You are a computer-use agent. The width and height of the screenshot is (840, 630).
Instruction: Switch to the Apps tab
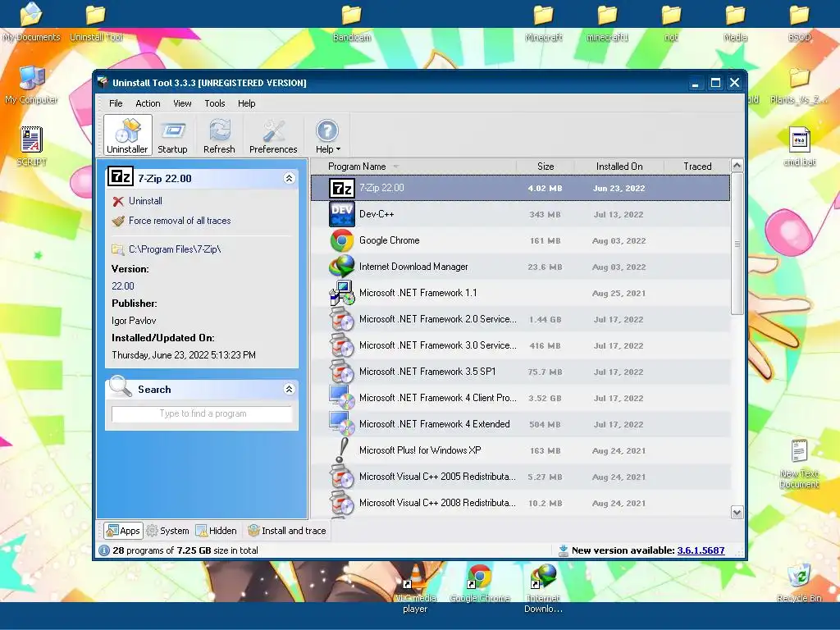click(123, 531)
